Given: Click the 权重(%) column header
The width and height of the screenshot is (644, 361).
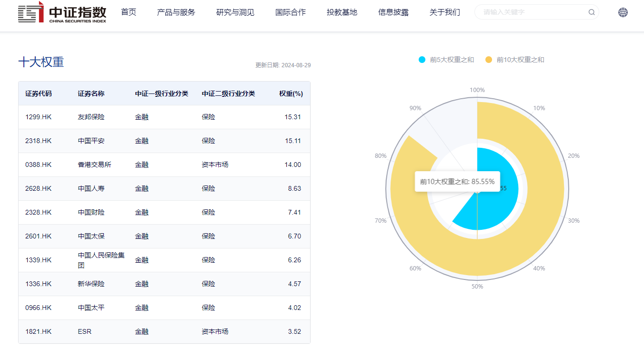Looking at the screenshot, I should tap(291, 93).
